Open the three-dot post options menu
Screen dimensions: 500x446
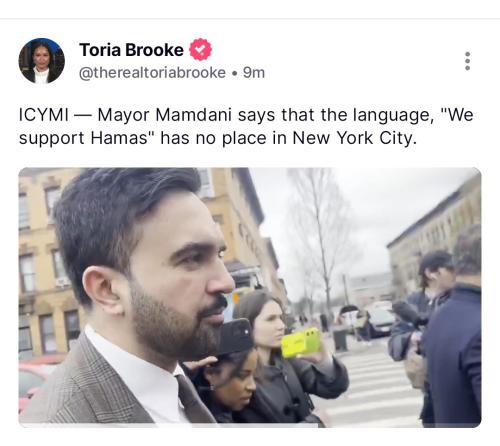tap(467, 61)
